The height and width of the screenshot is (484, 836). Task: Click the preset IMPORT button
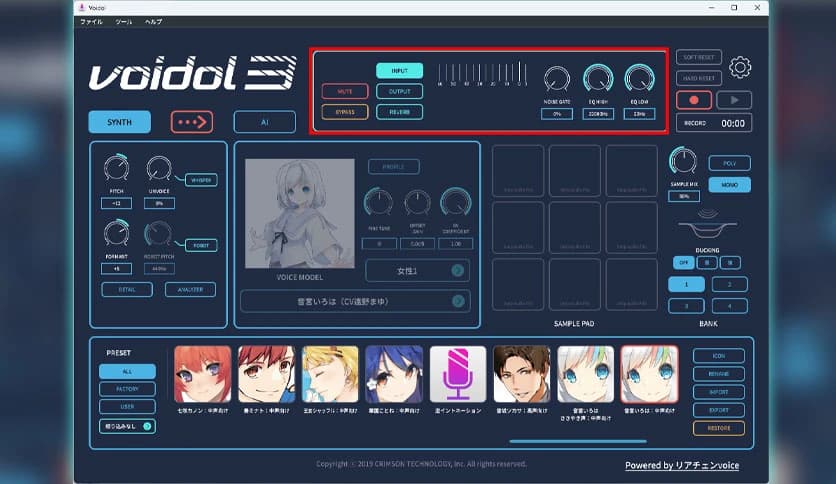pos(719,392)
